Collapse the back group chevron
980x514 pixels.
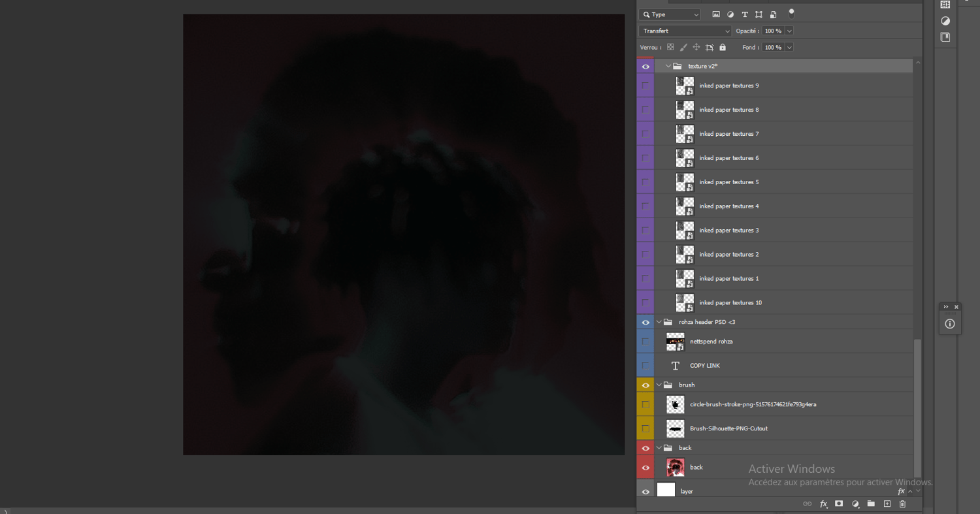click(x=659, y=448)
